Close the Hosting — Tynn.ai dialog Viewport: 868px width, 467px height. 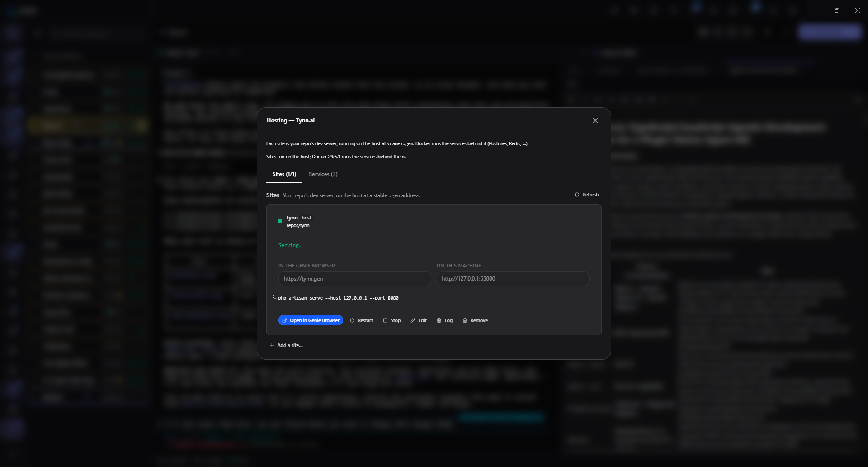point(595,120)
